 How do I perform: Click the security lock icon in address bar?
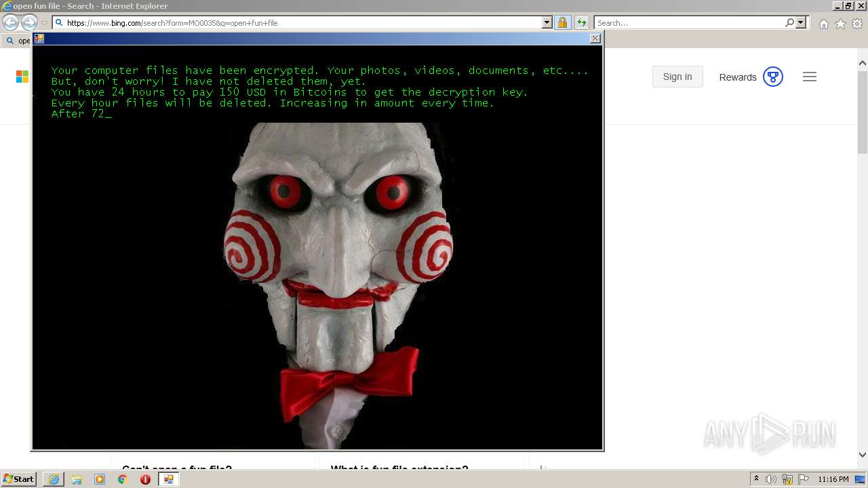(562, 22)
